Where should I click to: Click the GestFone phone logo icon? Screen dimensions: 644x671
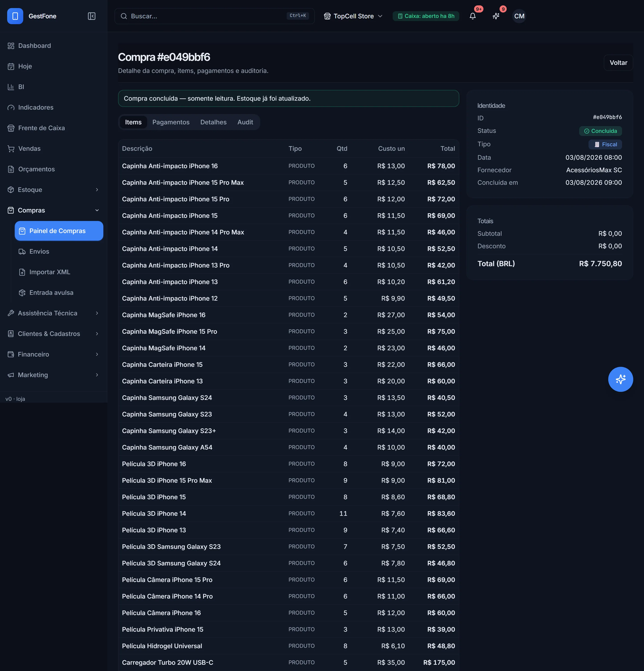[15, 16]
